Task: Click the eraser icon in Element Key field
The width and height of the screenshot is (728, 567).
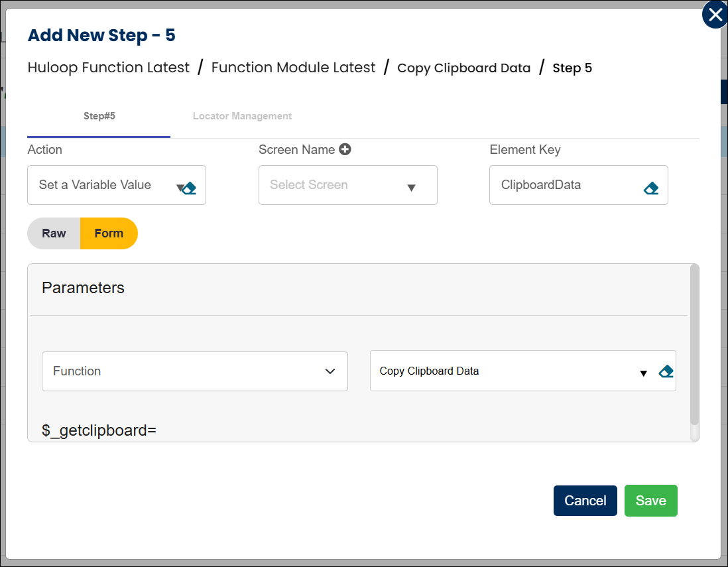Action: (650, 188)
